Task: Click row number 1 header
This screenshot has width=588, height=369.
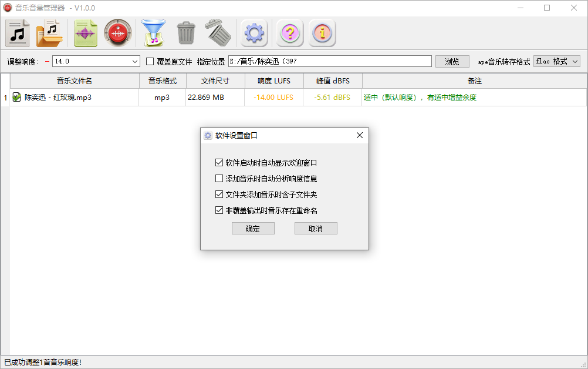Action: pos(5,98)
